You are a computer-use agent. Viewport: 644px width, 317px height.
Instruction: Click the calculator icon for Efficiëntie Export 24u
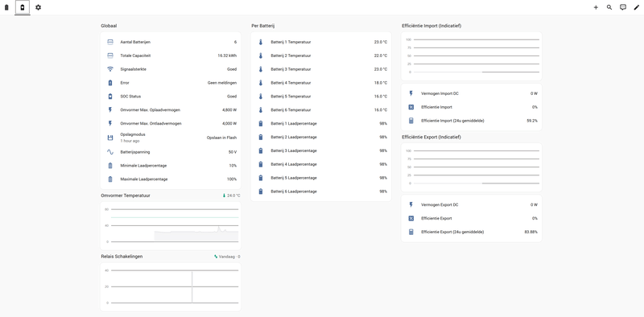(x=411, y=232)
